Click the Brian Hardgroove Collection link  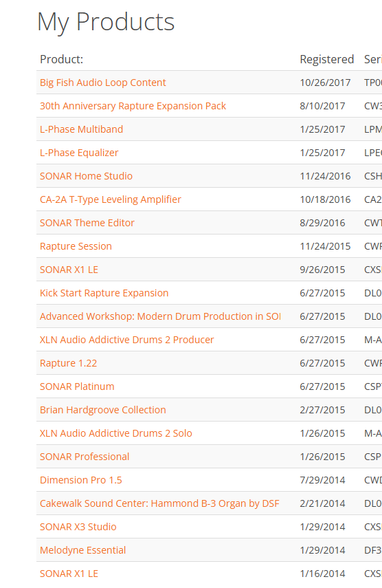[102, 410]
